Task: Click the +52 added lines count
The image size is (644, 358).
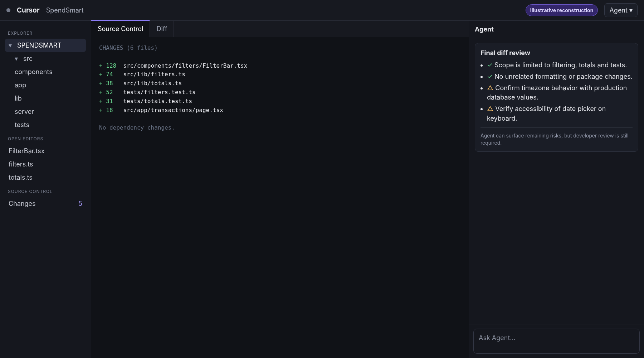Action: [106, 92]
